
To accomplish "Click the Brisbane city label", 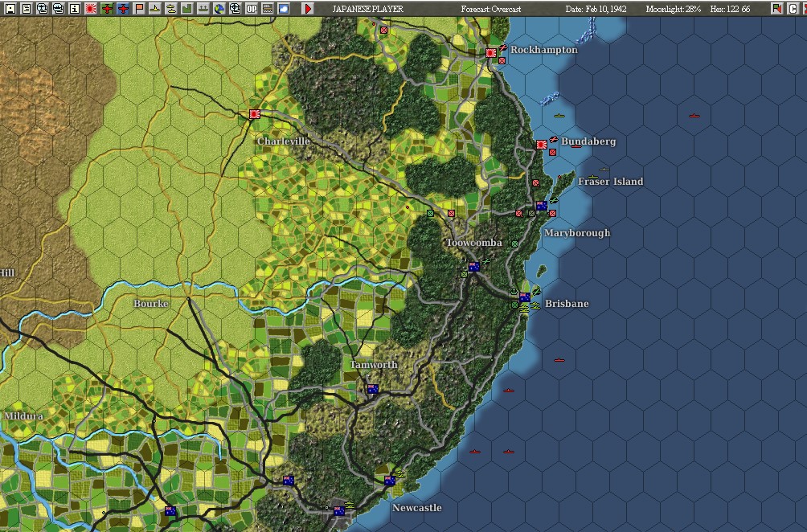I will (x=567, y=304).
